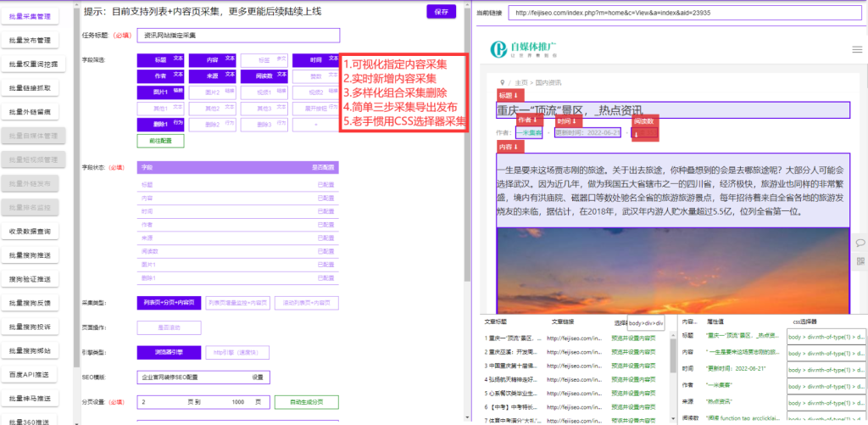Image resolution: width=868 pixels, height=425 pixels.
Task: Select 列表页增量监控+内容页 collection type
Action: coord(238,303)
